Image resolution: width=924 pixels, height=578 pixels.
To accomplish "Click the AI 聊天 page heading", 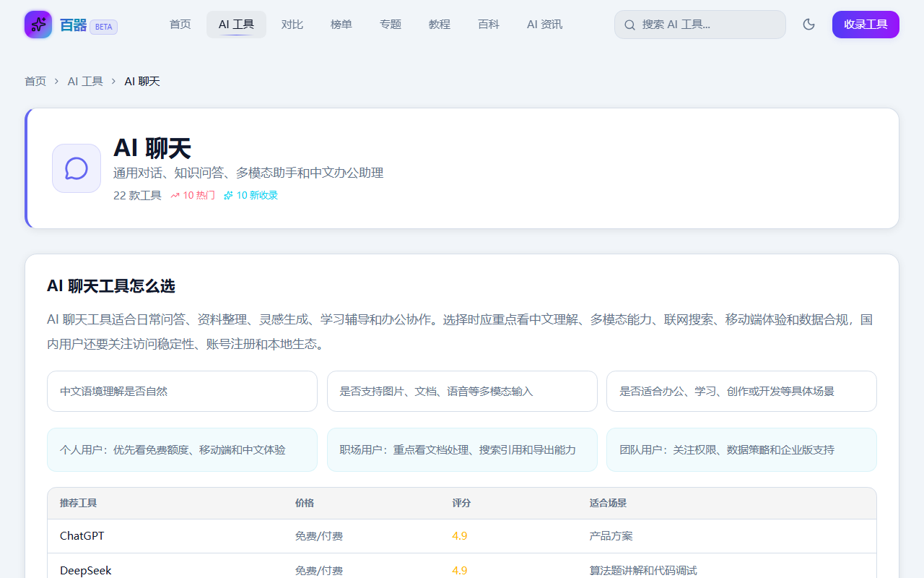I will 152,148.
